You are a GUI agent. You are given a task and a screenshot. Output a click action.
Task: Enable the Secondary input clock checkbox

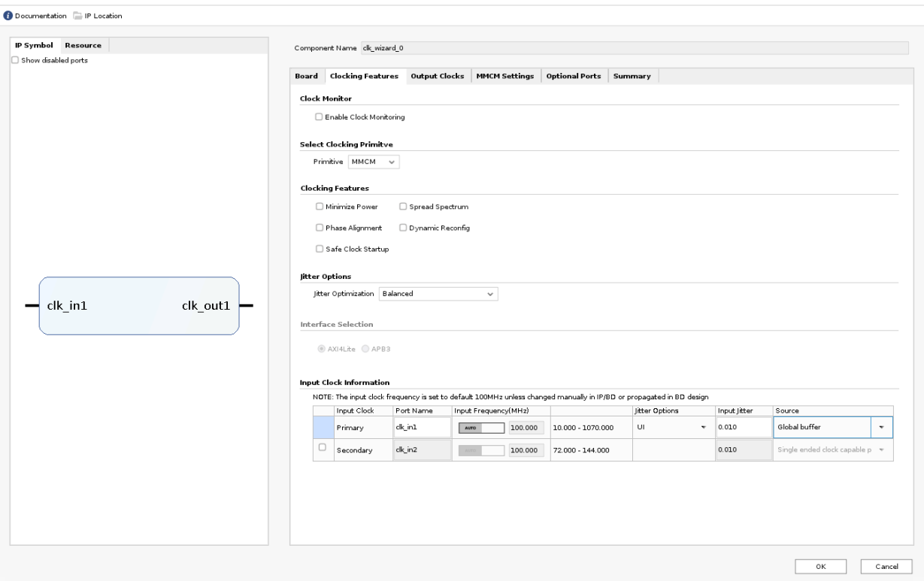pos(323,447)
